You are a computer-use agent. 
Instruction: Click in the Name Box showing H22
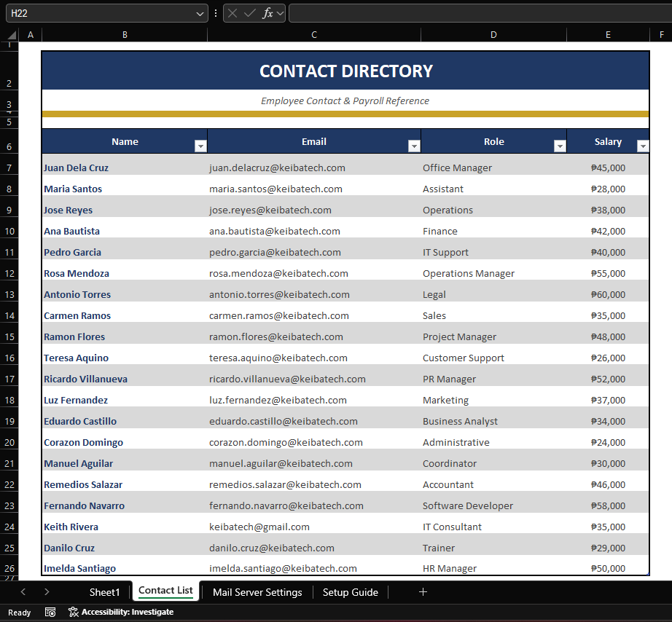(x=101, y=13)
